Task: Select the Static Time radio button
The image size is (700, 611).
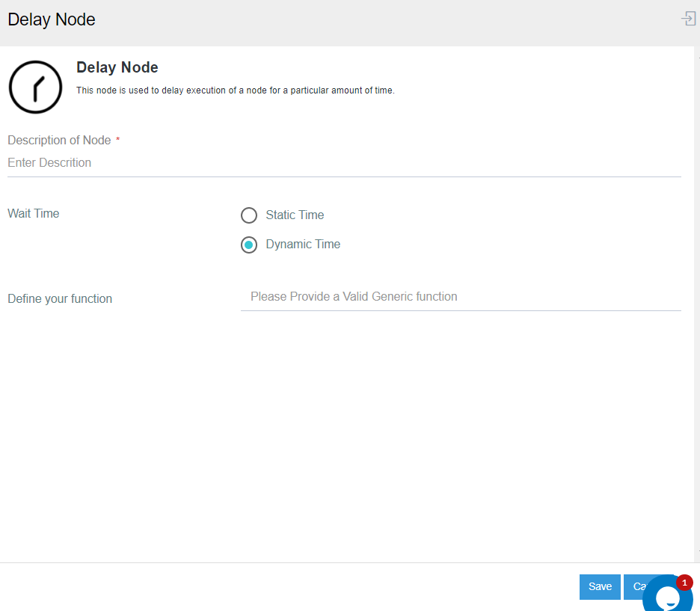Action: click(x=249, y=215)
